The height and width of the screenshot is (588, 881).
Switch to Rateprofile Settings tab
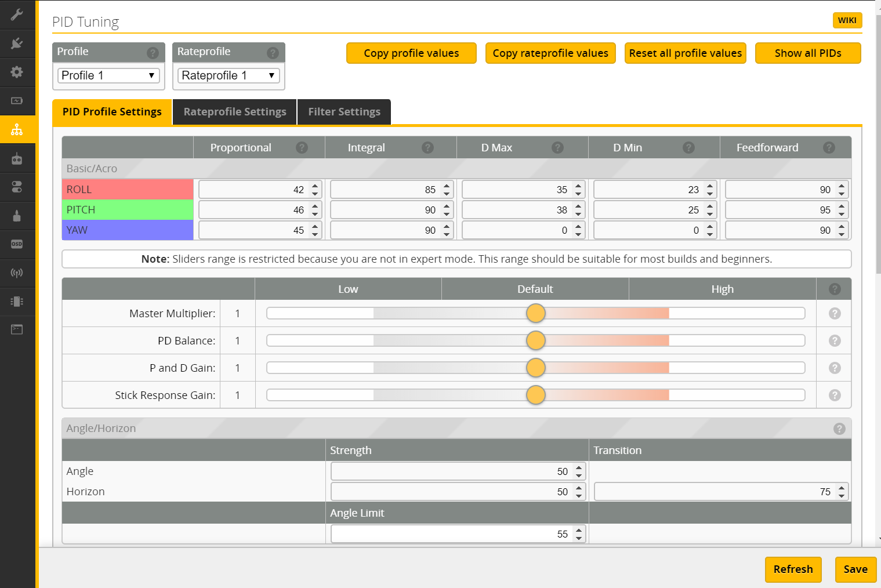235,112
